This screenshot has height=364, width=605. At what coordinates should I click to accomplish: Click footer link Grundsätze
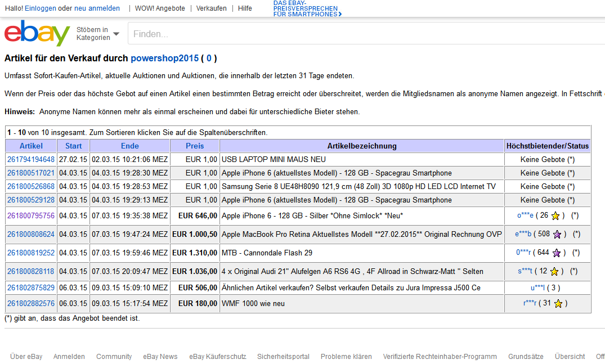526,357
